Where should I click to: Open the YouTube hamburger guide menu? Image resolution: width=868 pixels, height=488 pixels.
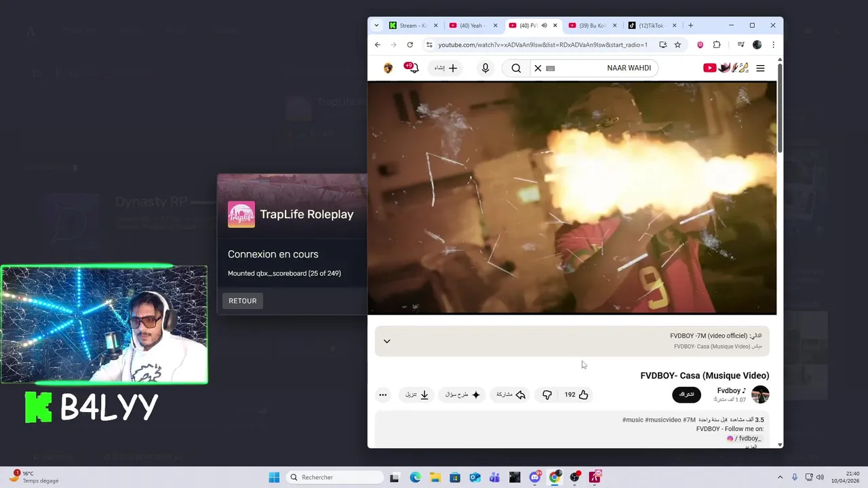click(x=760, y=68)
